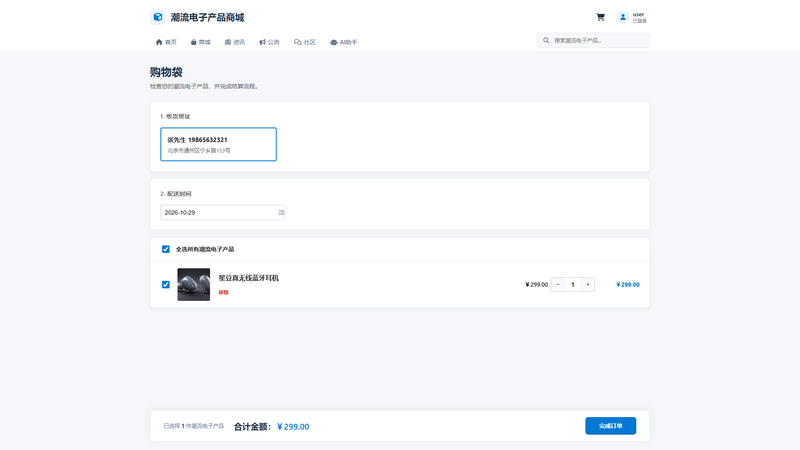The height and width of the screenshot is (450, 800).
Task: Open the AI助手 menu item
Action: pyautogui.click(x=343, y=42)
